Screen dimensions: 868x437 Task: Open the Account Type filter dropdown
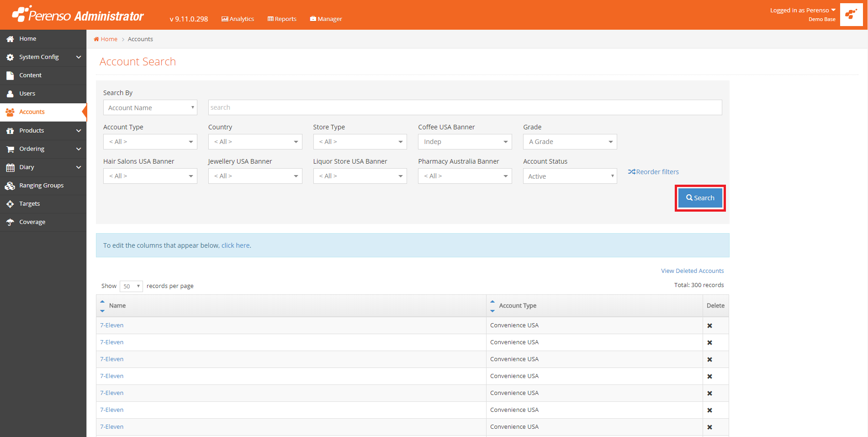pyautogui.click(x=150, y=142)
